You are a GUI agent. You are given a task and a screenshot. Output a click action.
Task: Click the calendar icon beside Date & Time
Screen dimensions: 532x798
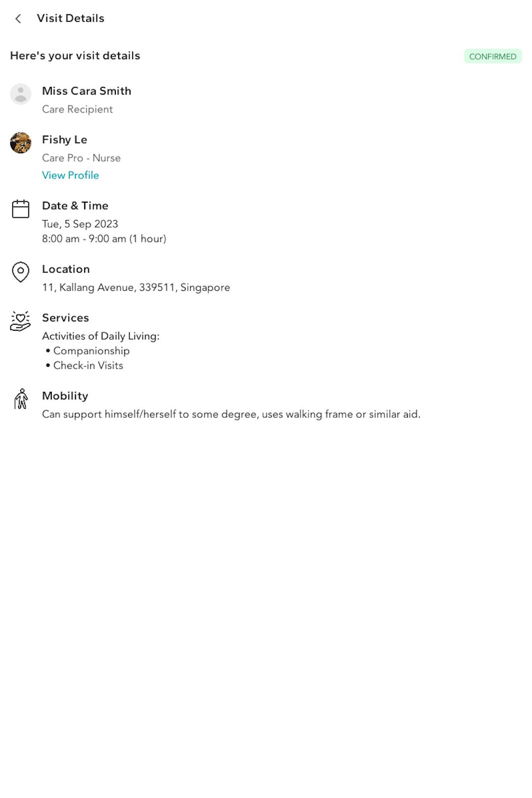[21, 209]
